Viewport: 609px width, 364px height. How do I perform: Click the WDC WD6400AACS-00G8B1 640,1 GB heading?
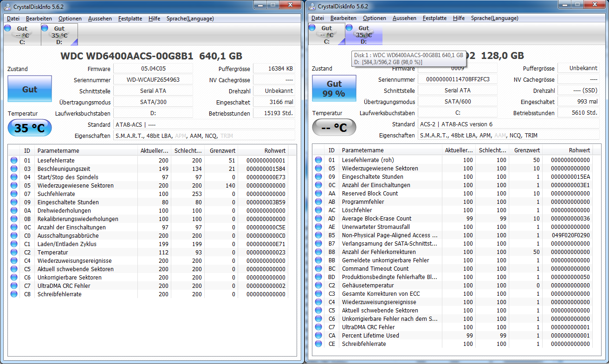coord(151,56)
